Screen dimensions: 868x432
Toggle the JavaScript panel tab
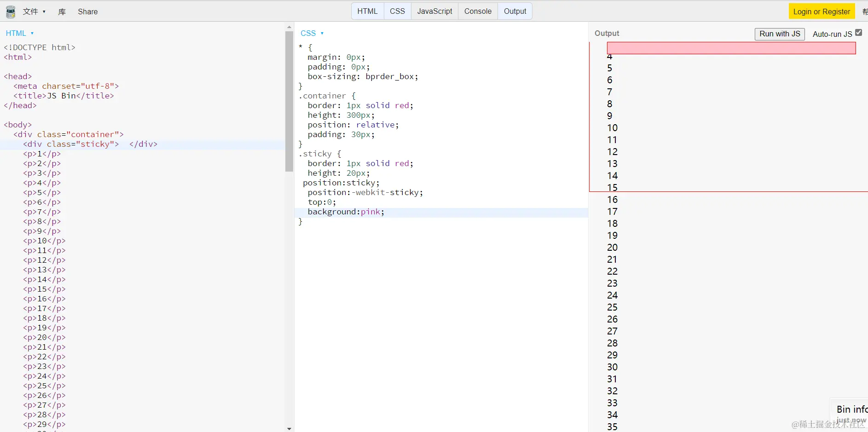[x=434, y=11]
